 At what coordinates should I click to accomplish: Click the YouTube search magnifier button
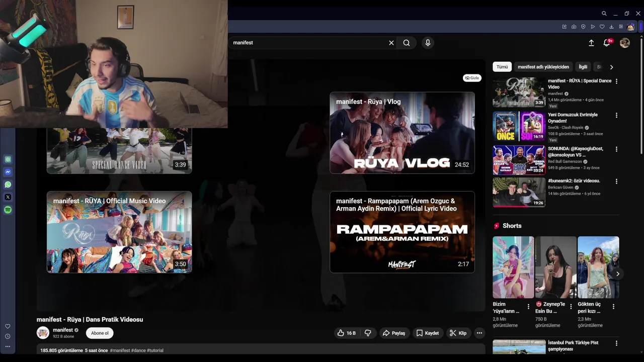[x=407, y=43]
